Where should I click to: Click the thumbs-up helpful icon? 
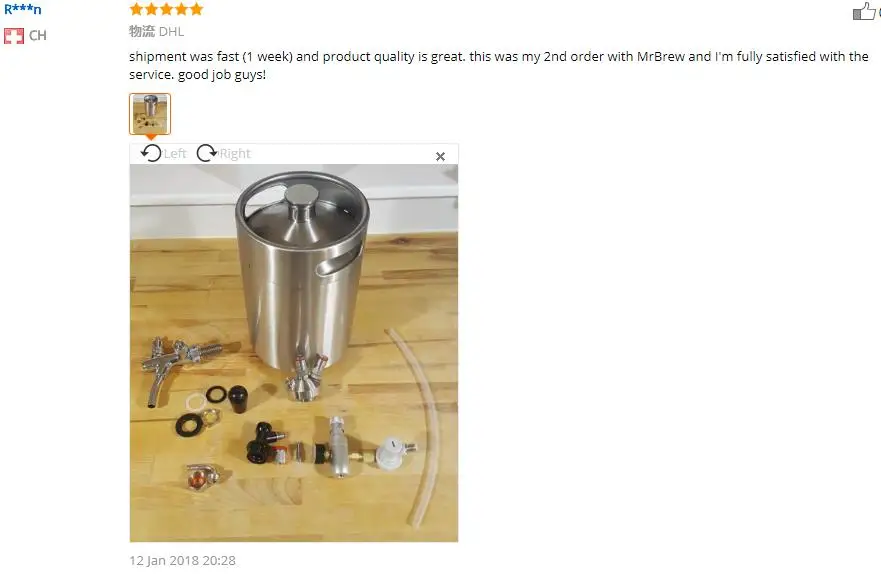pyautogui.click(x=864, y=11)
